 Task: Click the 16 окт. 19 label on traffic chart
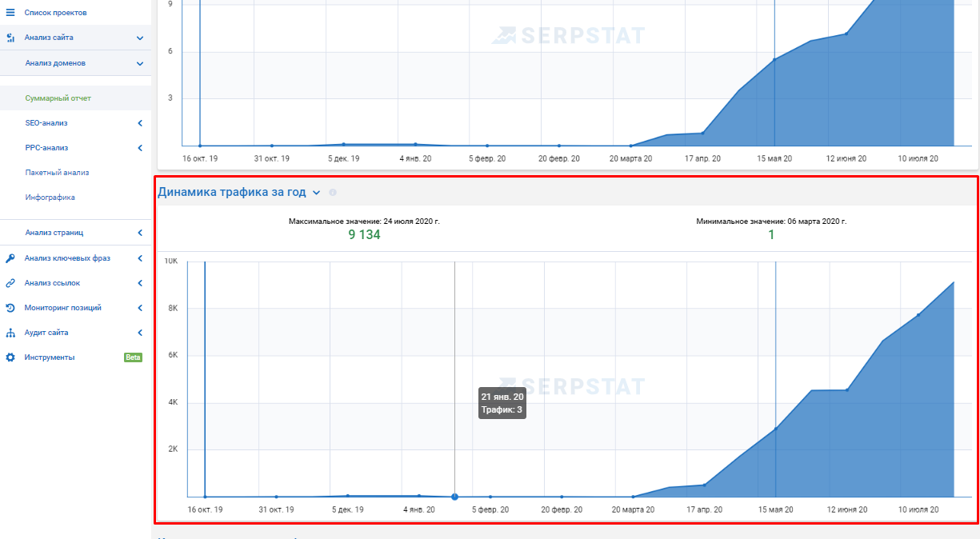(205, 509)
